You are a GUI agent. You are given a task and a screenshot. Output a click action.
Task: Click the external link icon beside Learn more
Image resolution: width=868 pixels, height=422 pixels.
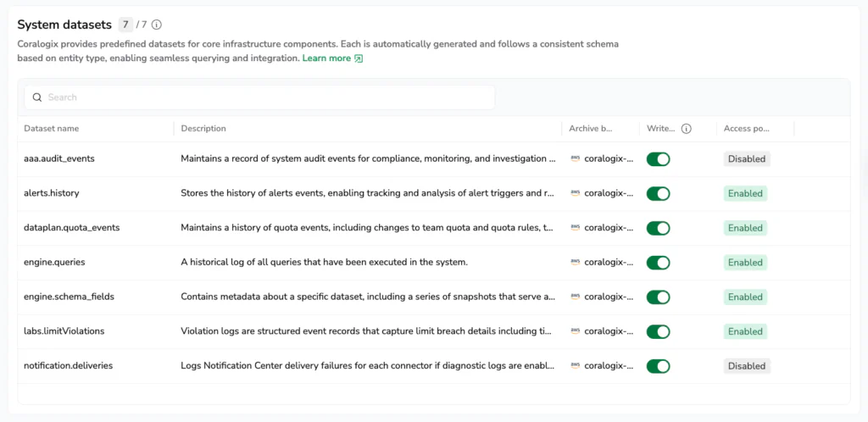click(359, 58)
